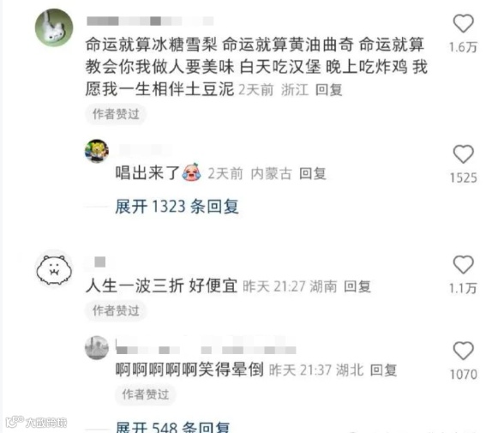Expand 展开 1323 条回复
This screenshot has width=504, height=433.
(x=177, y=207)
